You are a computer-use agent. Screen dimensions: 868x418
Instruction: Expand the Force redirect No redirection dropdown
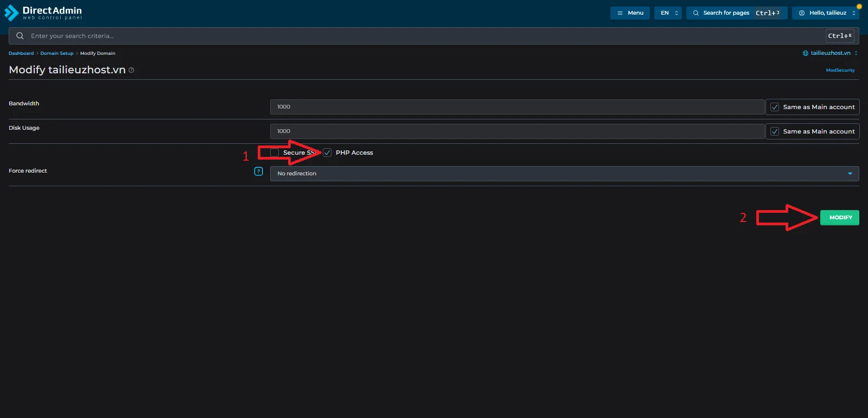tap(564, 174)
